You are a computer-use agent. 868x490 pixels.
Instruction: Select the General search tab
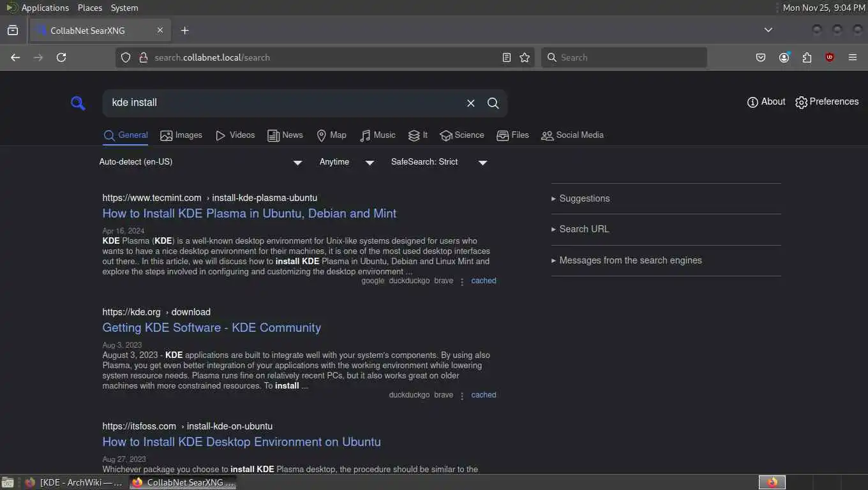click(126, 135)
